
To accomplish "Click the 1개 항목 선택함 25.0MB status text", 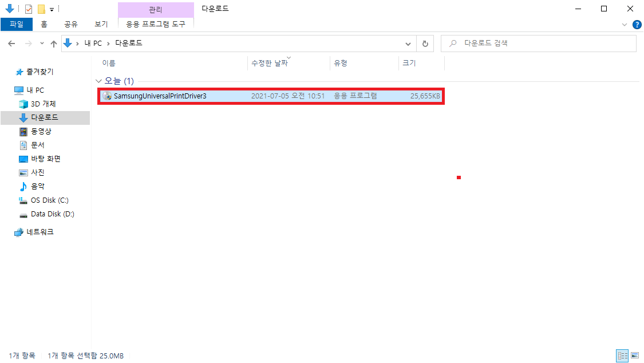I will pyautogui.click(x=85, y=356).
